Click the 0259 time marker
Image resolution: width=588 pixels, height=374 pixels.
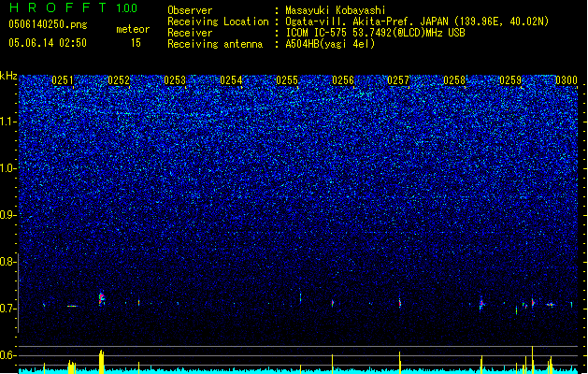(510, 80)
